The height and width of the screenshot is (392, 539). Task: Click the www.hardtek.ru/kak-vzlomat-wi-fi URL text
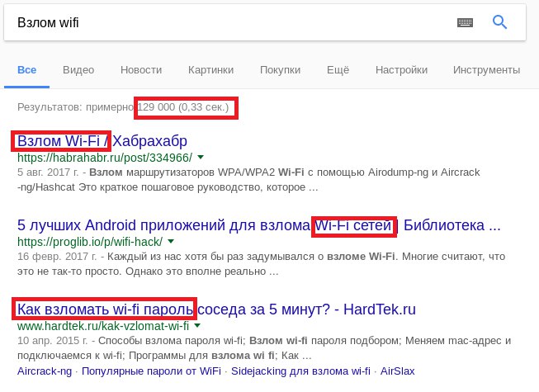103,326
